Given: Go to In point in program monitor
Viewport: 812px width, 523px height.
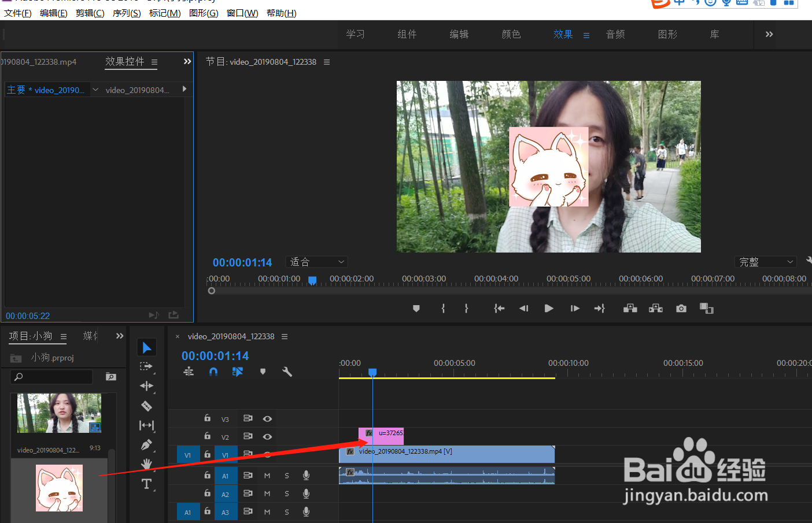Looking at the screenshot, I should (499, 309).
